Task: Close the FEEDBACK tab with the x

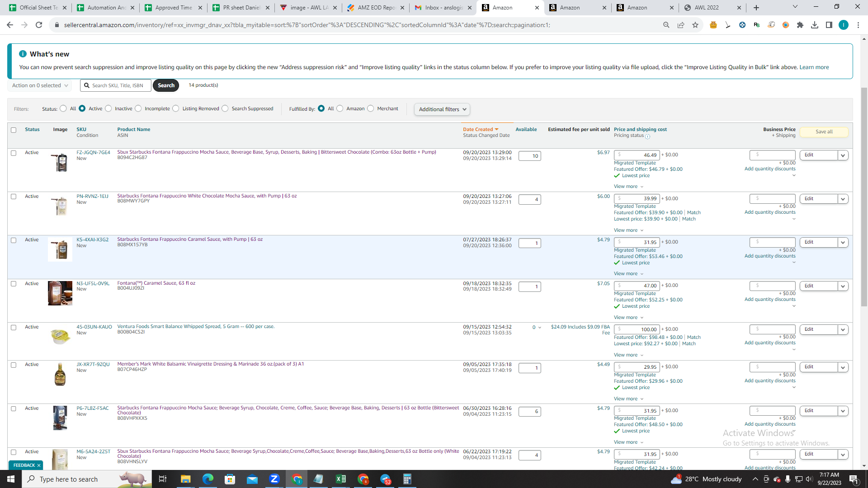Action: pos(39,465)
